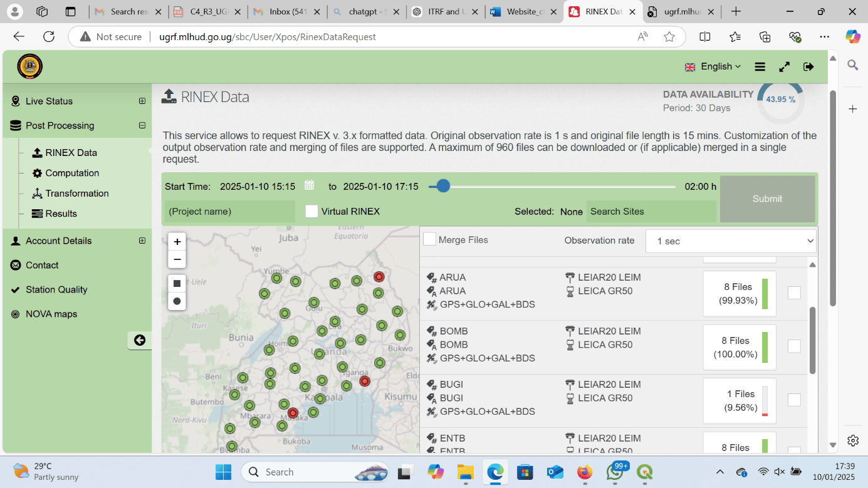Expand the Live Status menu section
Image resolution: width=868 pixels, height=488 pixels.
click(142, 101)
